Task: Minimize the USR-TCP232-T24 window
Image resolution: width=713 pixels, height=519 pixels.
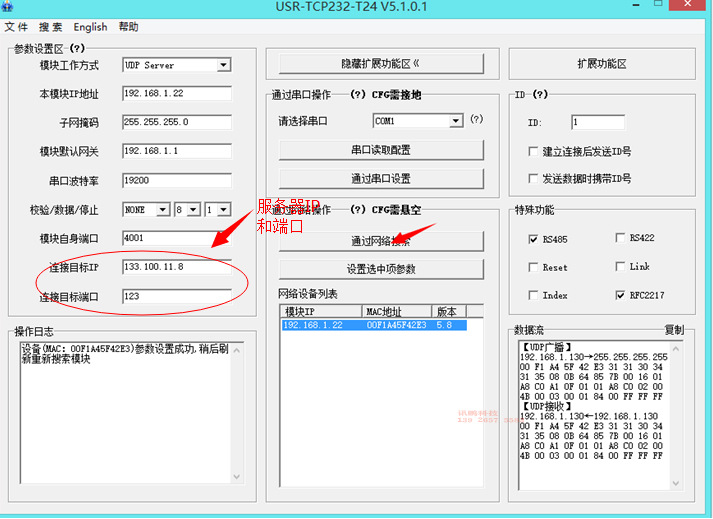Action: (636, 5)
